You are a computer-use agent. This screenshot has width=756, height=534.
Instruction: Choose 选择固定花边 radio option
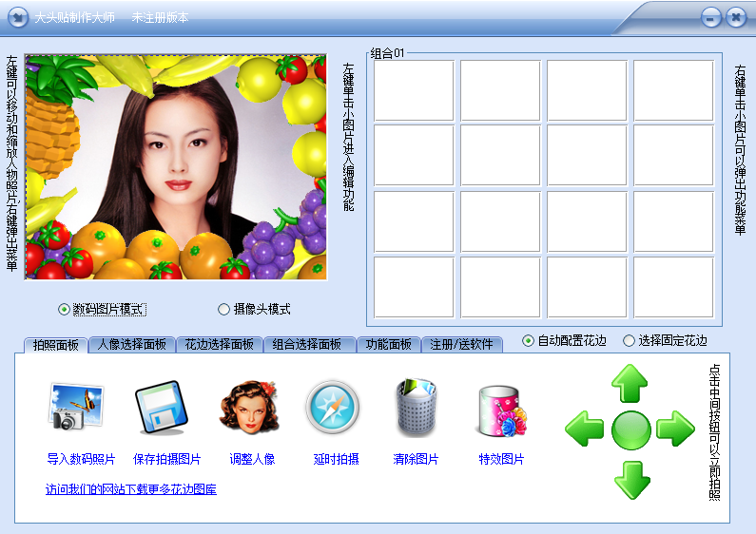tap(629, 340)
